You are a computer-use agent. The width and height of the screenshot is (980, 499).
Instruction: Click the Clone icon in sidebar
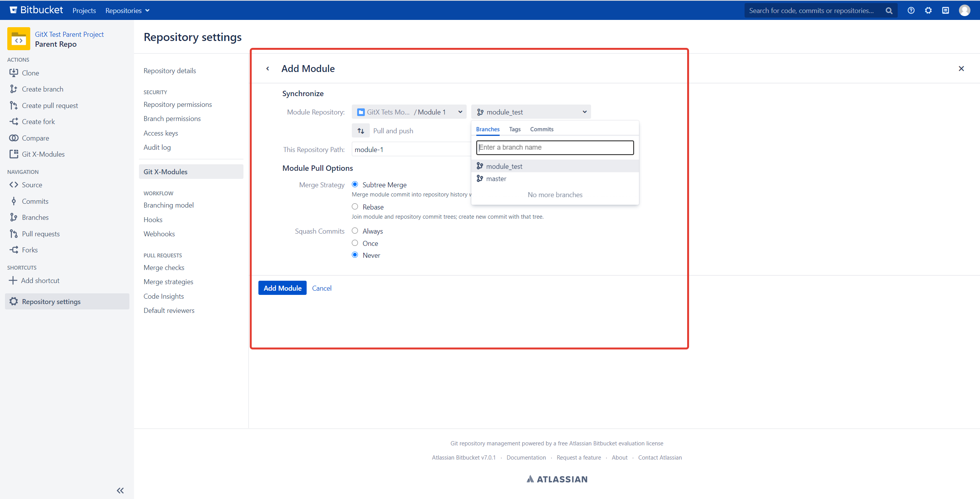pyautogui.click(x=14, y=73)
